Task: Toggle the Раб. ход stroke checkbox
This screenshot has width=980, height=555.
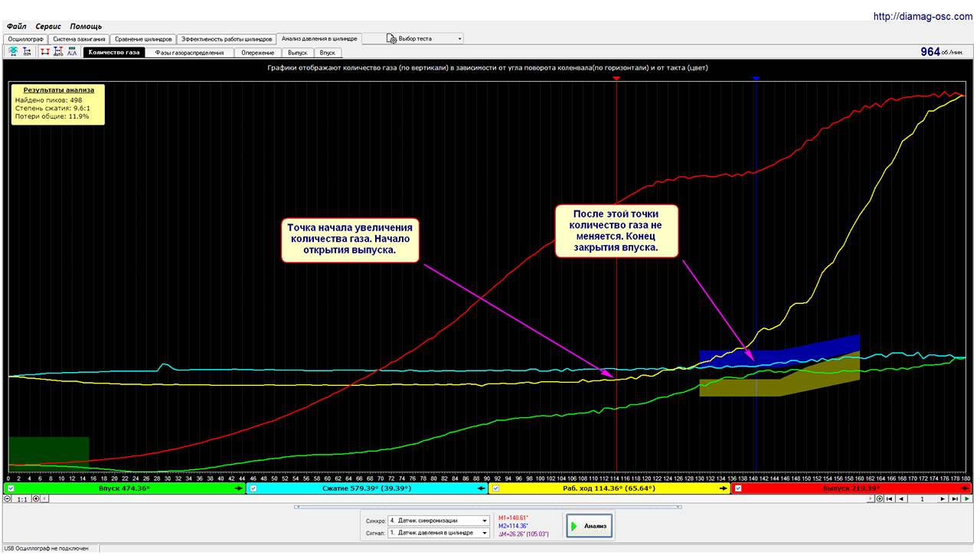Action: (495, 488)
